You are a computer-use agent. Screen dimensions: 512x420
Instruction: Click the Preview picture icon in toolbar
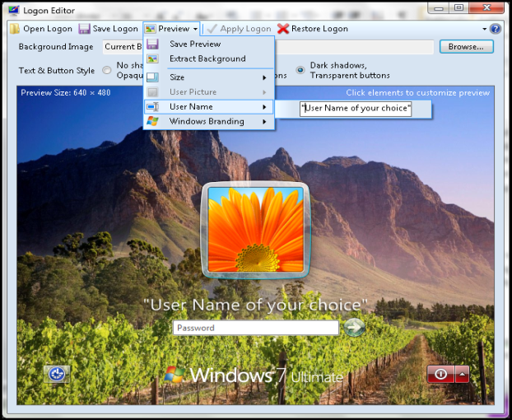coord(150,29)
